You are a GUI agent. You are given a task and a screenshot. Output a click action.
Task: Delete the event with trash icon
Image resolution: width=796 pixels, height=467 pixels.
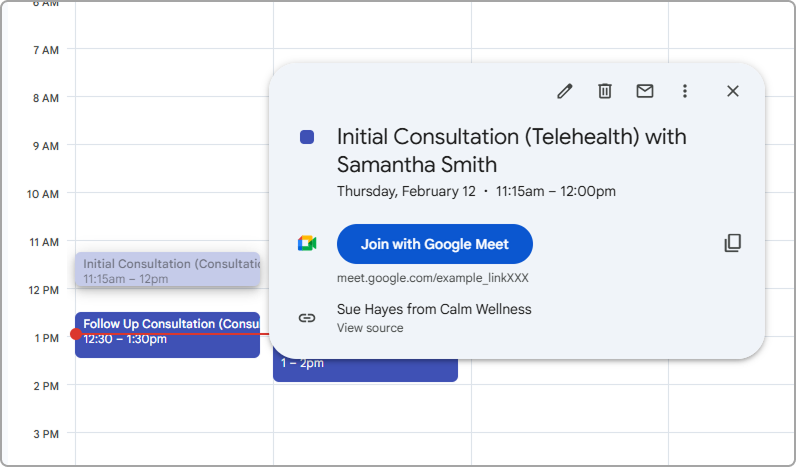[x=605, y=91]
